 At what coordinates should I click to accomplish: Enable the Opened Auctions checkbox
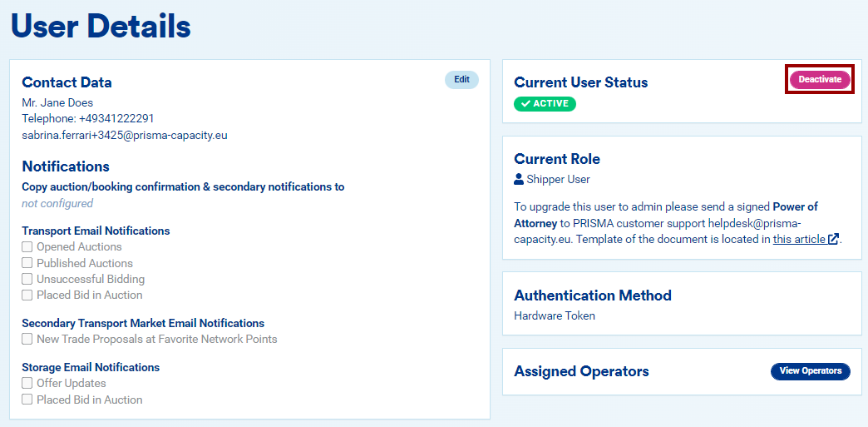pyautogui.click(x=27, y=247)
